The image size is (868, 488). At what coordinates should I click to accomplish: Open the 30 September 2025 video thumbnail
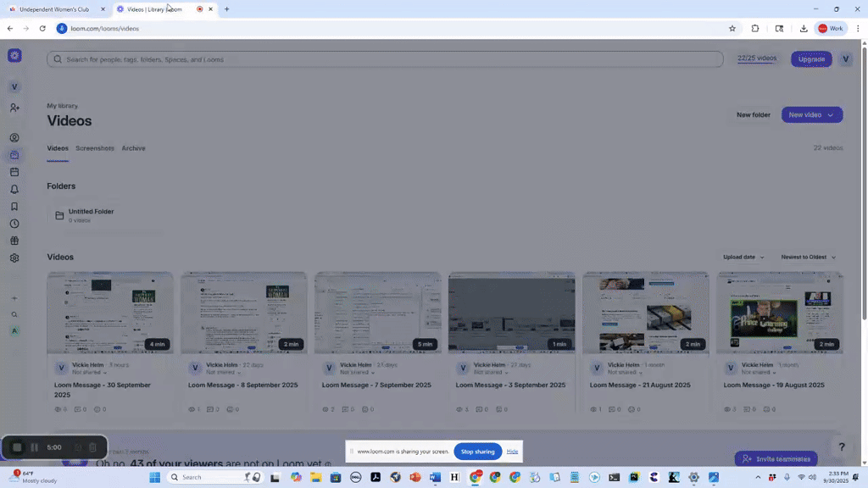(x=110, y=313)
